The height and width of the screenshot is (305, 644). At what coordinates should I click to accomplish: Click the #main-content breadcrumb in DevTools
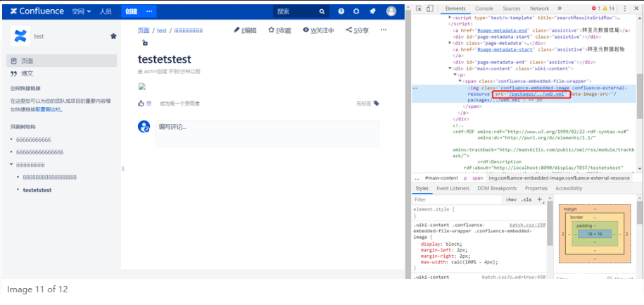coord(441,178)
